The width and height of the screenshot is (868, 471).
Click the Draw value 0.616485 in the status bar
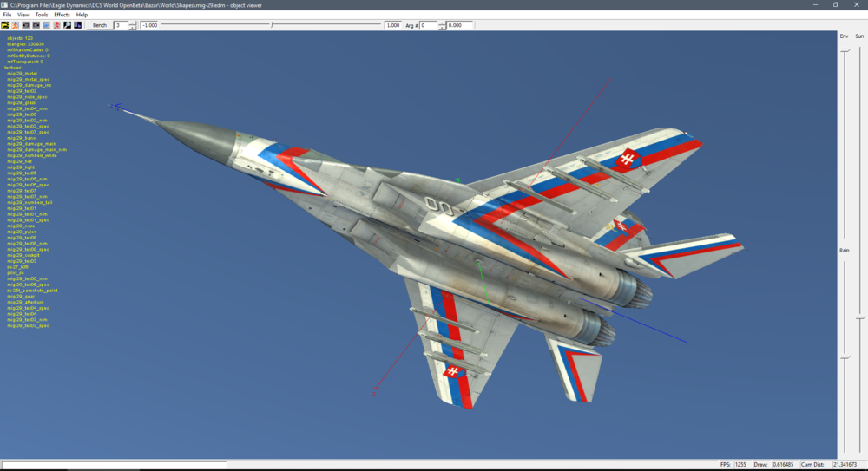[x=783, y=464]
